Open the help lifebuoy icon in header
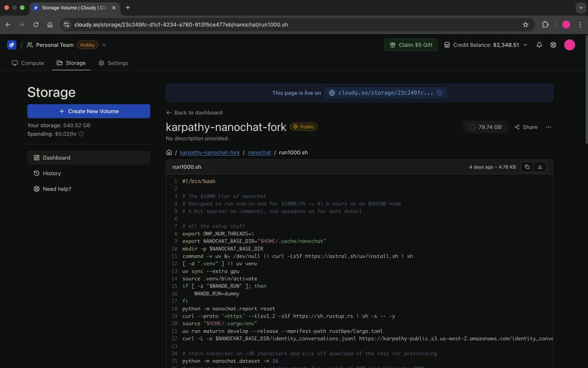588x368 pixels. [553, 45]
